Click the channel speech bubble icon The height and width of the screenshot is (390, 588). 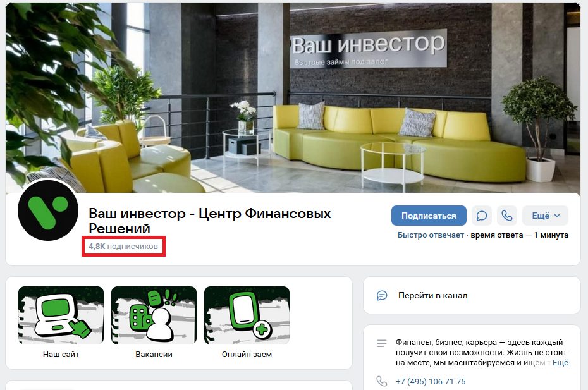click(382, 295)
